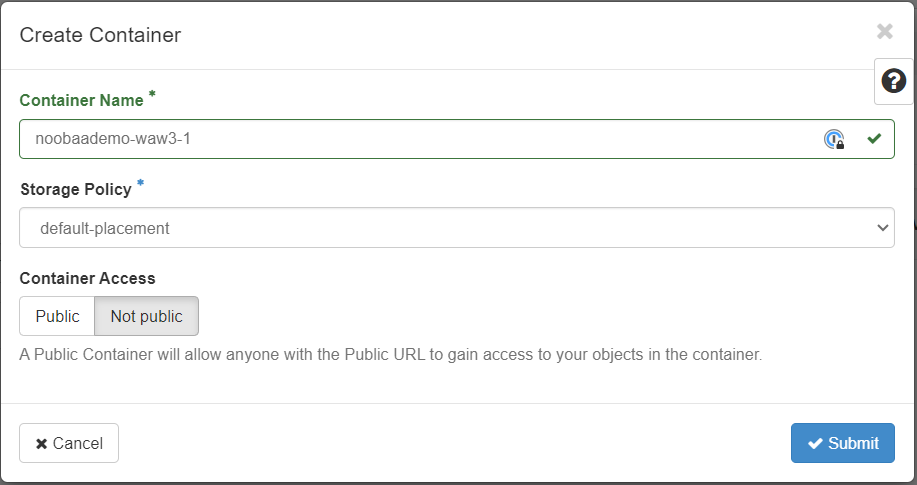Open the Storage Policy dropdown
The image size is (917, 485).
tap(456, 228)
